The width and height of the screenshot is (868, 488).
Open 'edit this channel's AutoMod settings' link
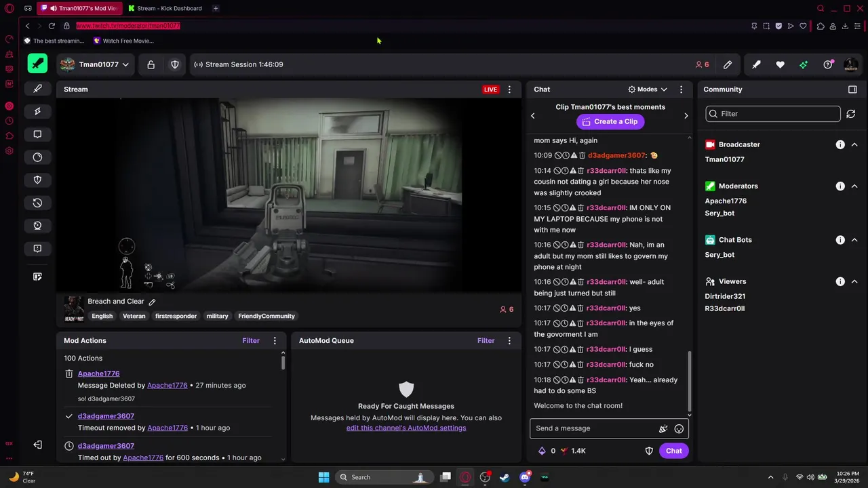point(406,428)
